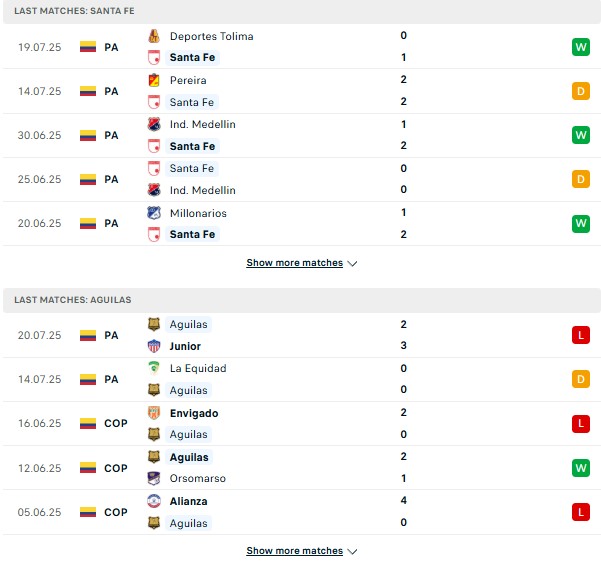The width and height of the screenshot is (601, 563).
Task: Click Colombia flag on 19.07.25 match
Action: 88,47
